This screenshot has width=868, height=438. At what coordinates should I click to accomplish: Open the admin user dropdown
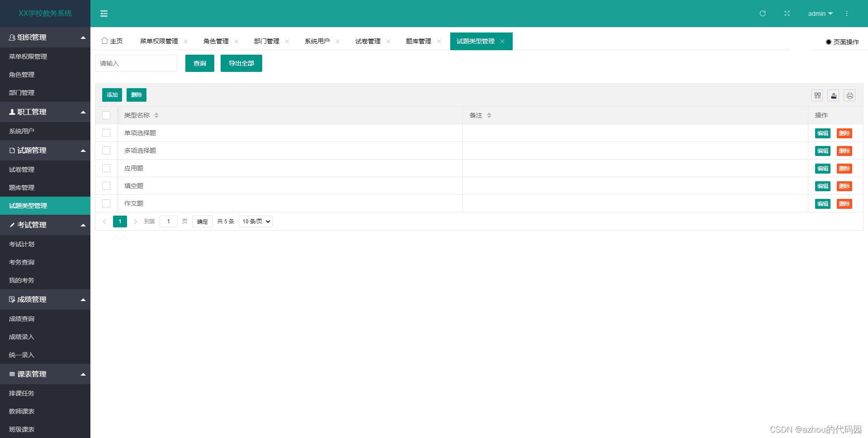coord(820,14)
